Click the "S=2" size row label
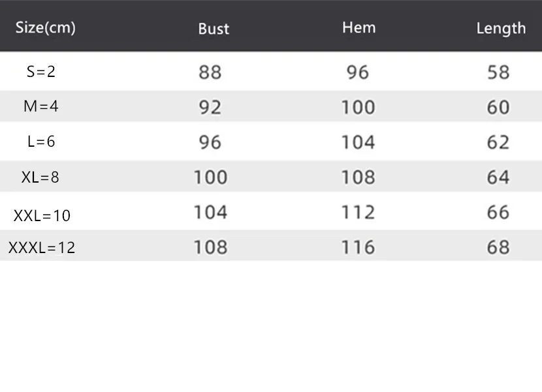 point(41,72)
